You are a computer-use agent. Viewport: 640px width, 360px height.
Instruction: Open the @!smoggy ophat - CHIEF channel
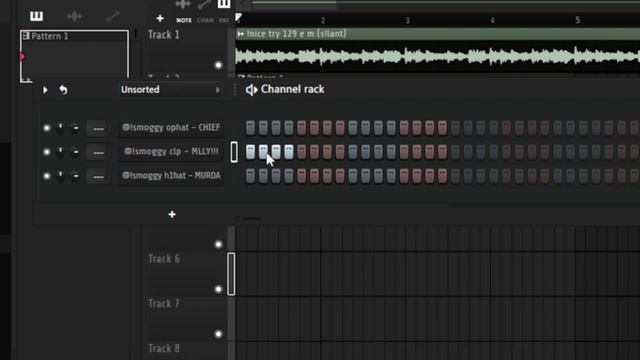click(x=171, y=128)
